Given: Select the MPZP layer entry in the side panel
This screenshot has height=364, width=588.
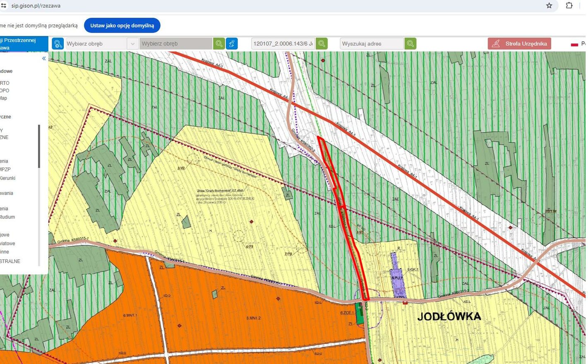Looking at the screenshot, I should pos(5,169).
